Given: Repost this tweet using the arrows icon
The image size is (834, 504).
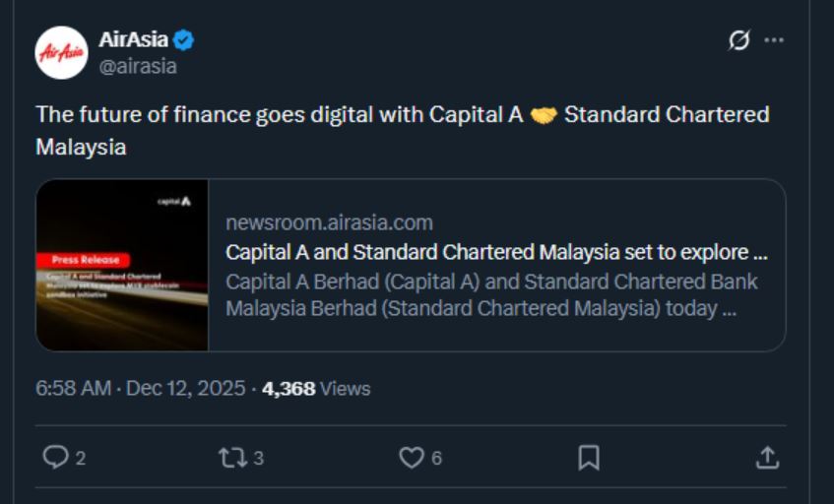Looking at the screenshot, I should pos(233,457).
